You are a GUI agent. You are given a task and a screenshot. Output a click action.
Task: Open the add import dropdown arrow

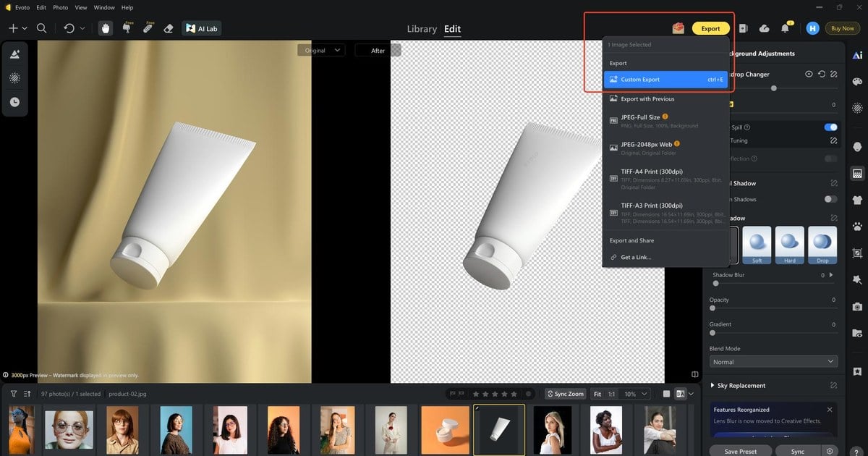click(25, 29)
